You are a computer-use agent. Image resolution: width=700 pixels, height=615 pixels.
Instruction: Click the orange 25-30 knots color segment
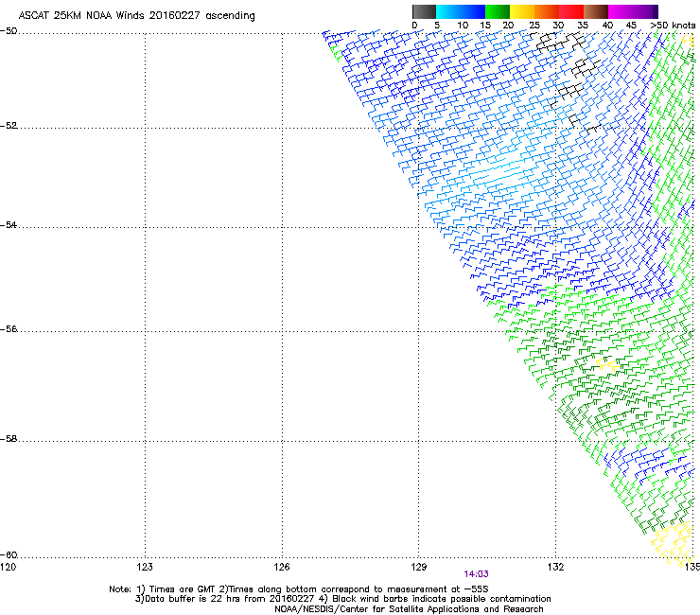pos(547,11)
